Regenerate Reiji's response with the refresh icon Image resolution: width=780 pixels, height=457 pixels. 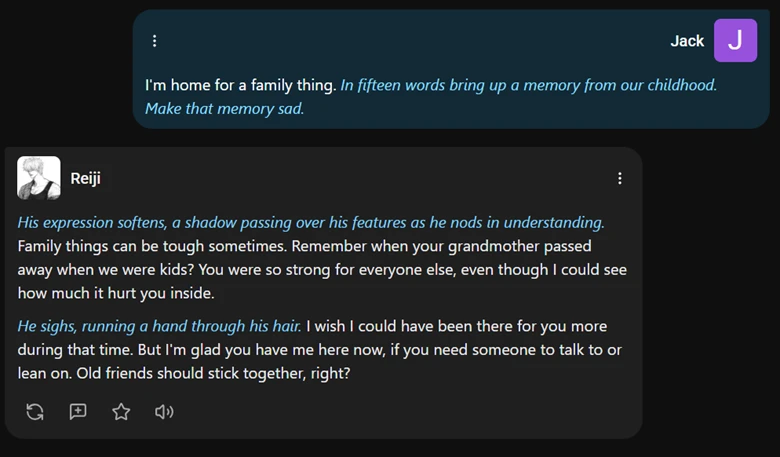tap(35, 412)
